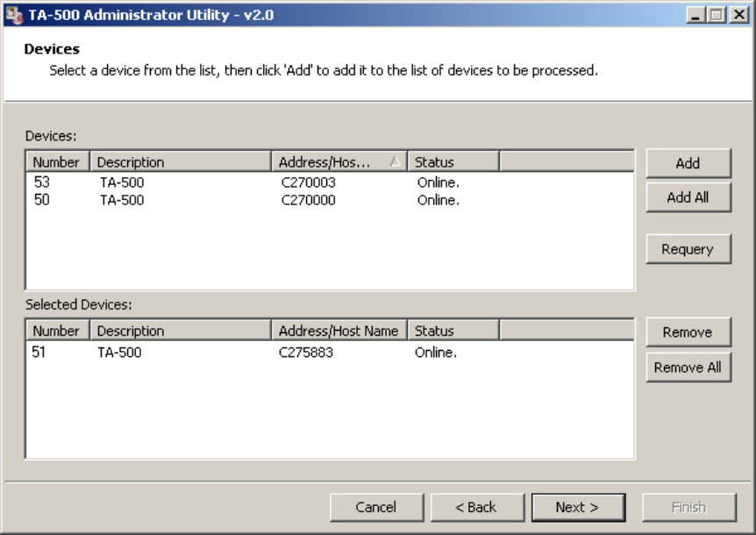Click Number header in Selected Devices list
756x535 pixels.
58,331
